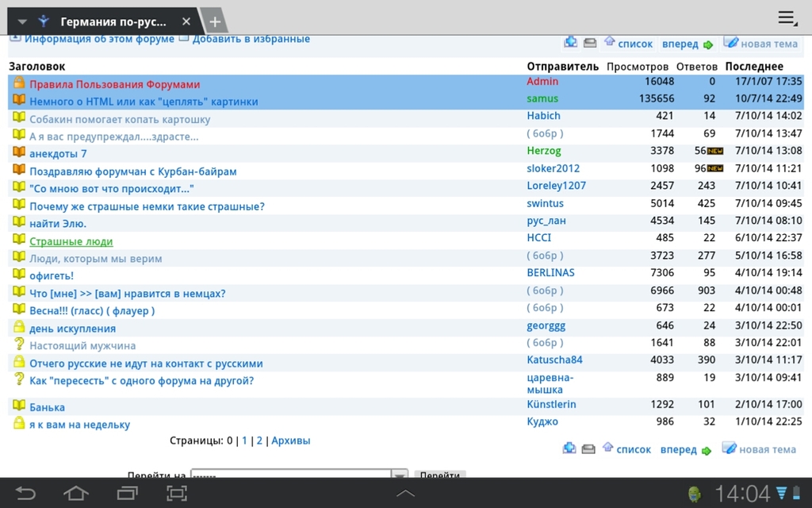Click Добавить в избранные link
Screen dimensions: 812x508
(251, 39)
